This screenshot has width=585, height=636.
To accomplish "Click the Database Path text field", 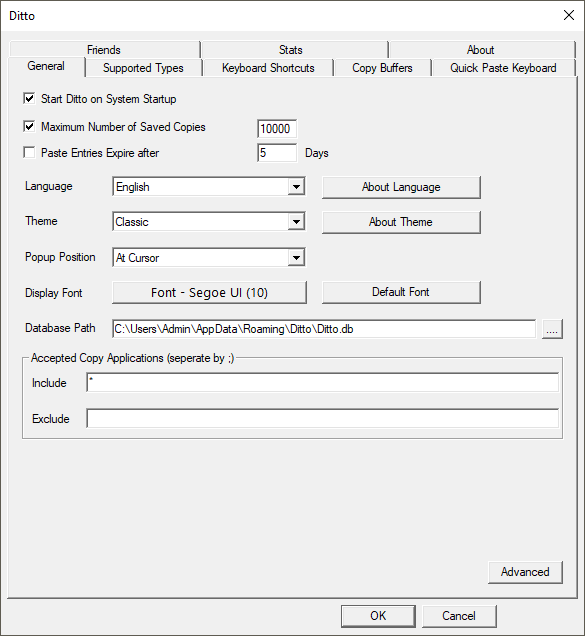I will click(324, 329).
